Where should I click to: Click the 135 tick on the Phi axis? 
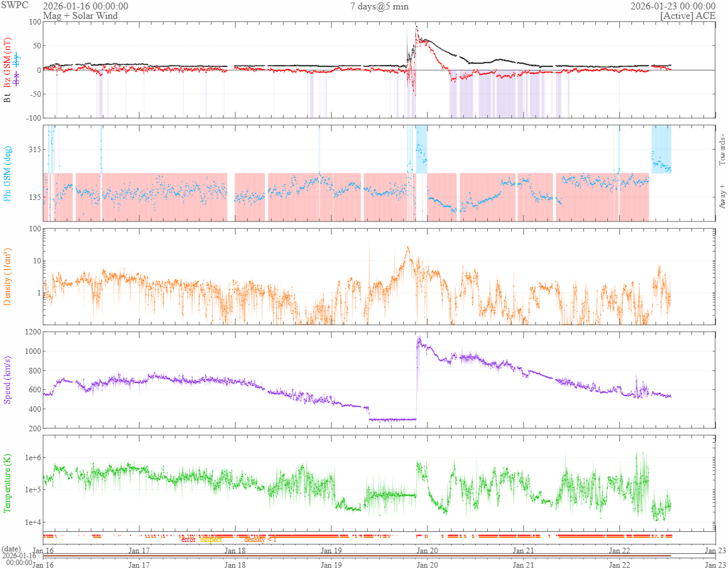35,197
